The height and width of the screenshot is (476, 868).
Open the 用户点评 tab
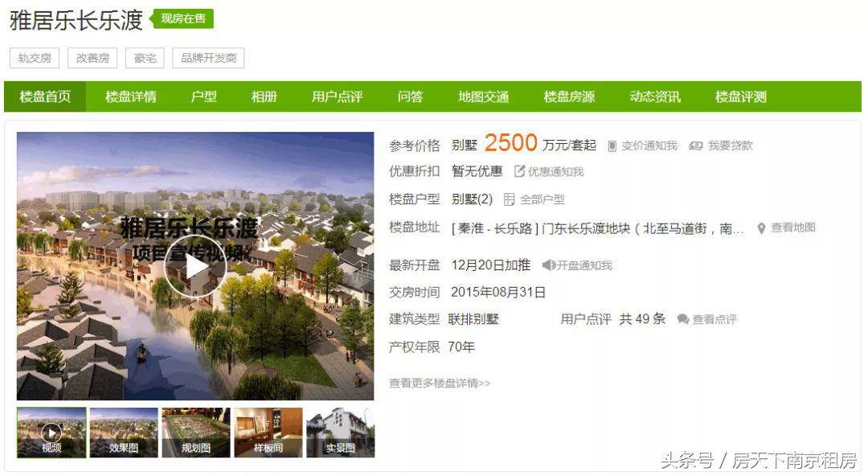[337, 96]
